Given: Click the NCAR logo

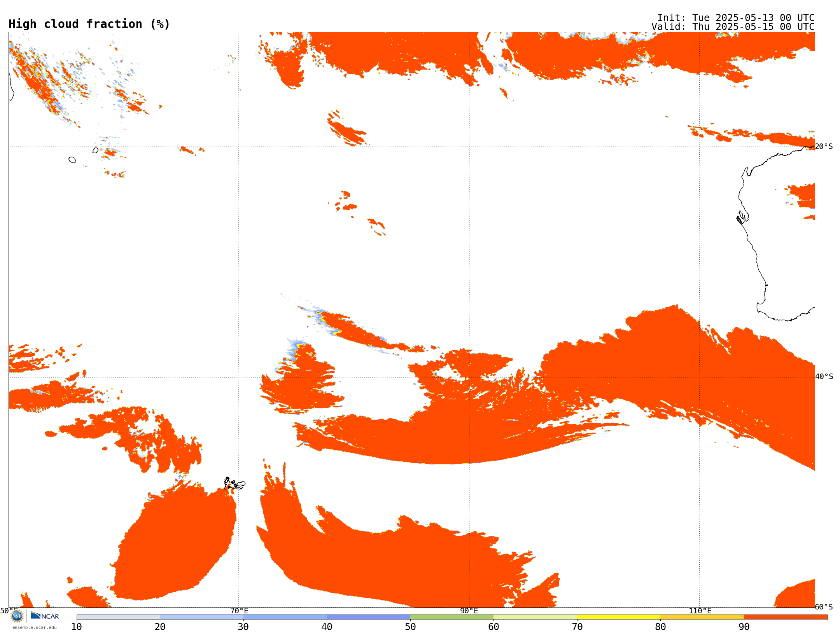Looking at the screenshot, I should pos(45,616).
